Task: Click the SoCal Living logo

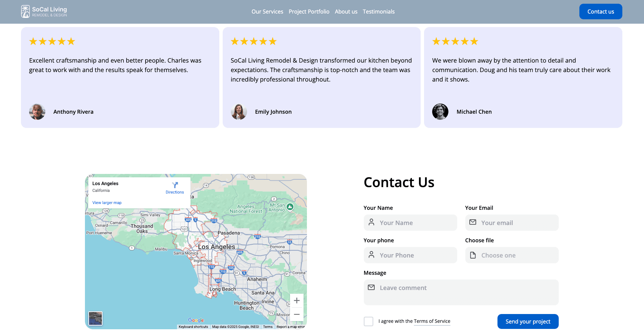Action: coord(44,12)
